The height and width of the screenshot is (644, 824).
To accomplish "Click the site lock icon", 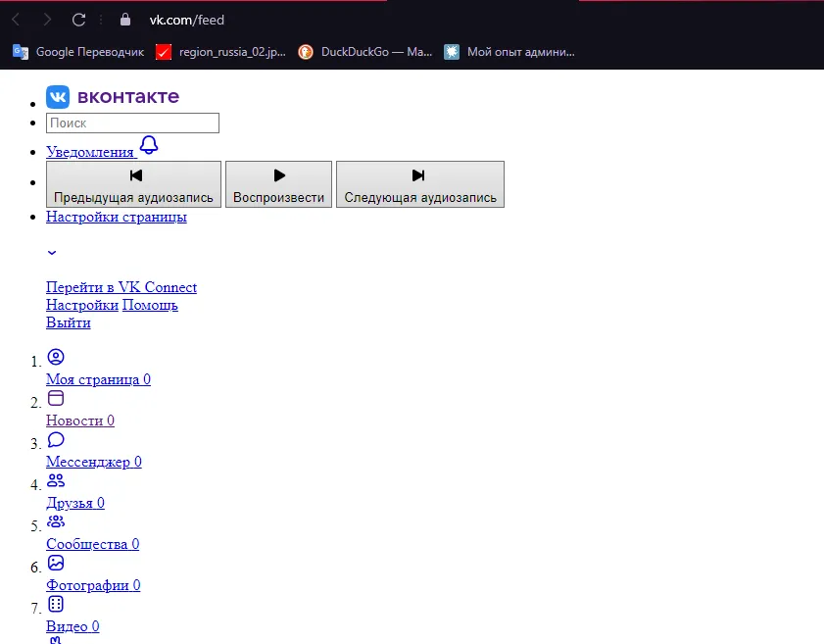I will pyautogui.click(x=125, y=20).
